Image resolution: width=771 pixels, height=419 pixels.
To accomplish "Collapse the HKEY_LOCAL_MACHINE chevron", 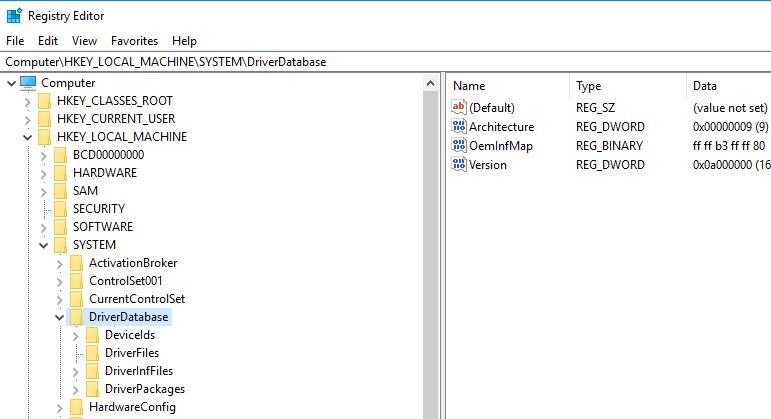I will click(x=28, y=138).
